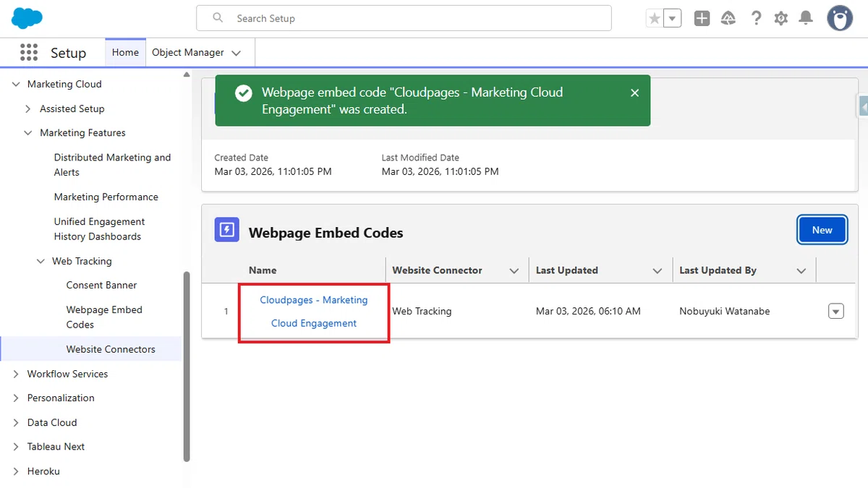Switch to the Home tab
868x488 pixels.
coord(125,52)
